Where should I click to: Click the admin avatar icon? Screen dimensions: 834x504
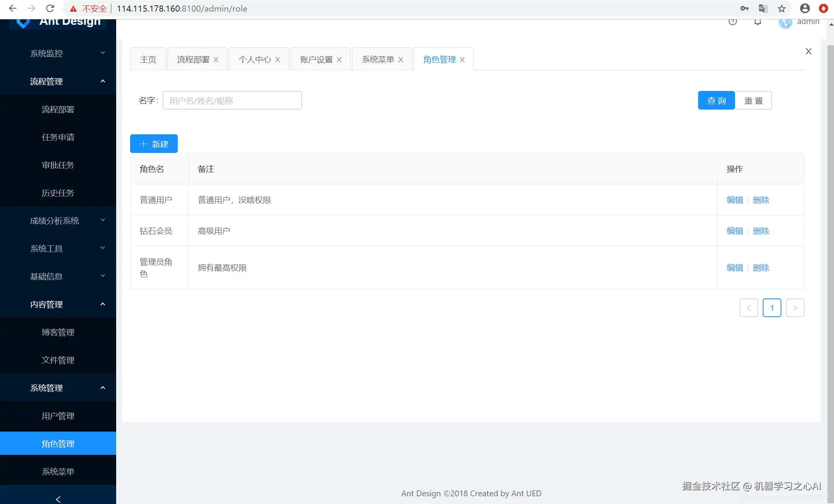click(785, 23)
